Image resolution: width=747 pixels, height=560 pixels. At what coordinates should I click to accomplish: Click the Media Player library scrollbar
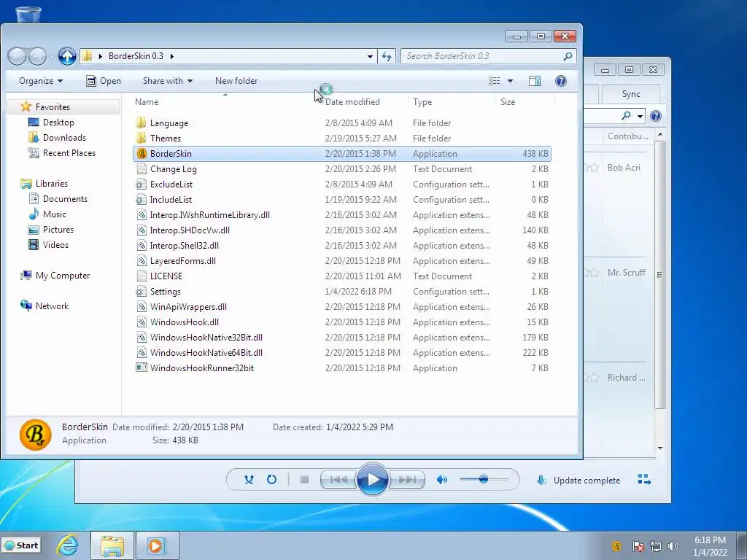point(659,275)
